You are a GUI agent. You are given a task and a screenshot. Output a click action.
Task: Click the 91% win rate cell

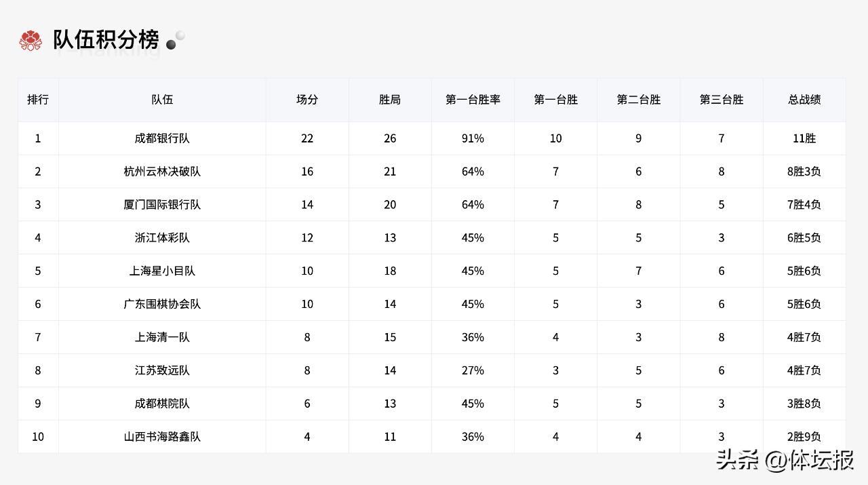tap(473, 138)
